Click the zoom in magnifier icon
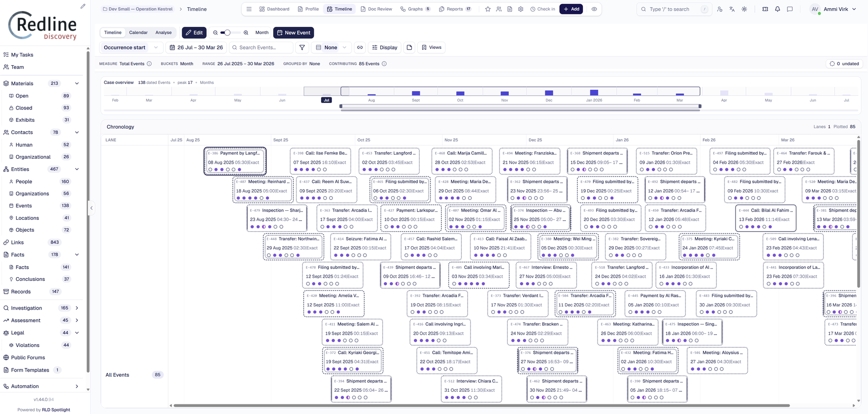Screen dimensions: 868x414 (x=246, y=33)
